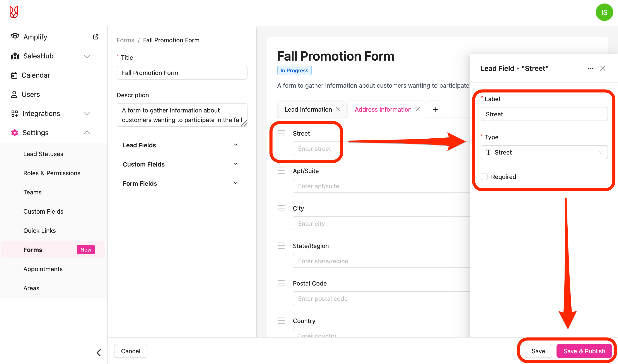Go to Forms in the breadcrumb
Image resolution: width=618 pixels, height=364 pixels.
[x=125, y=40]
